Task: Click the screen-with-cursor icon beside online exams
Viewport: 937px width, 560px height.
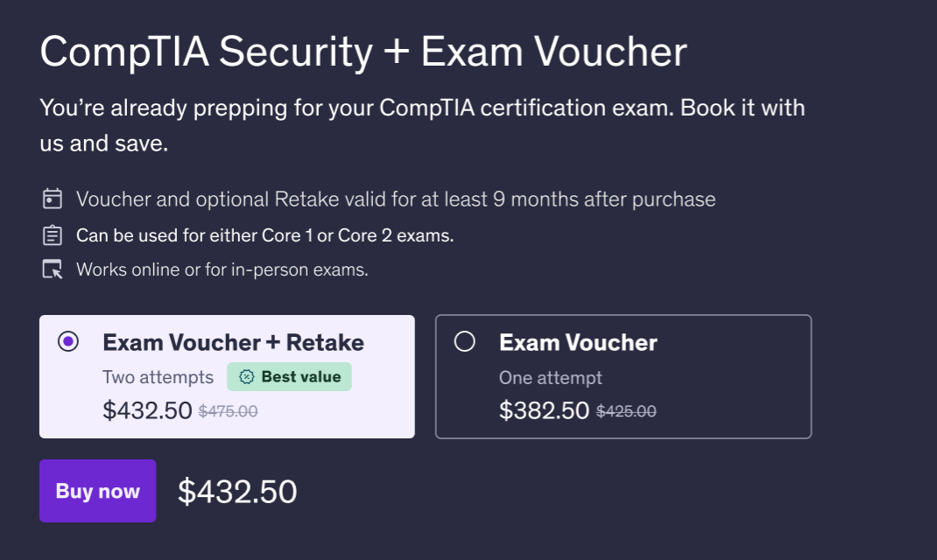Action: [x=53, y=269]
